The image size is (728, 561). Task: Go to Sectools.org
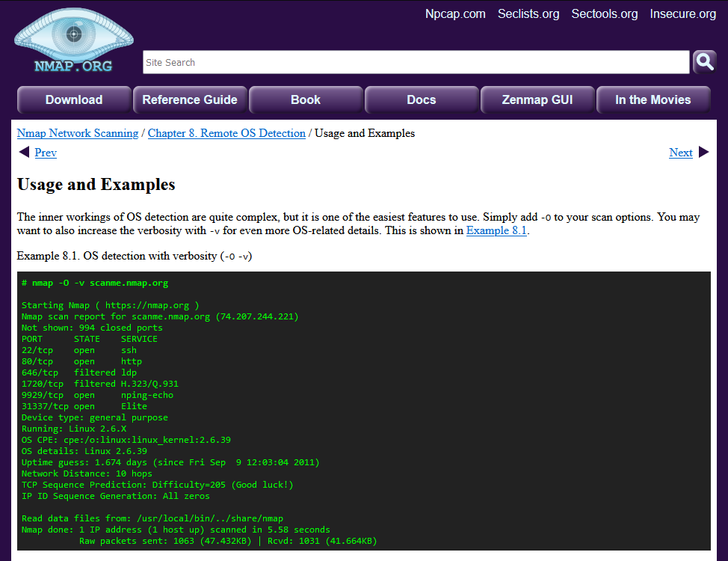605,14
